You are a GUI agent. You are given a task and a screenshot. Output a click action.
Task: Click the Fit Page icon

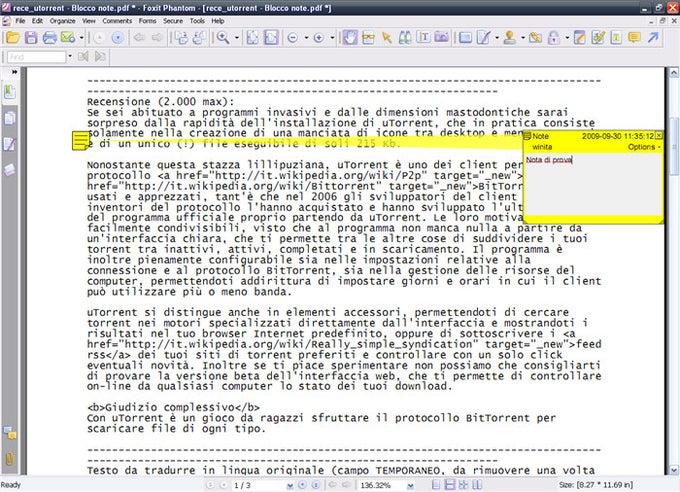(252, 38)
